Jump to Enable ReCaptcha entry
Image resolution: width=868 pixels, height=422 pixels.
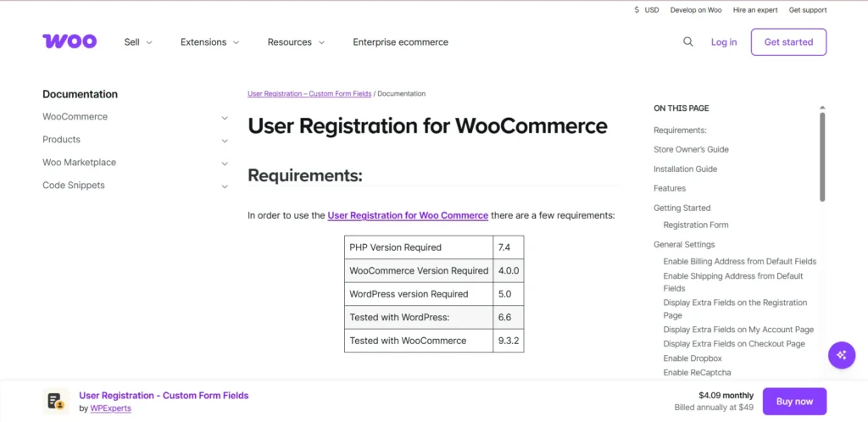pos(697,372)
